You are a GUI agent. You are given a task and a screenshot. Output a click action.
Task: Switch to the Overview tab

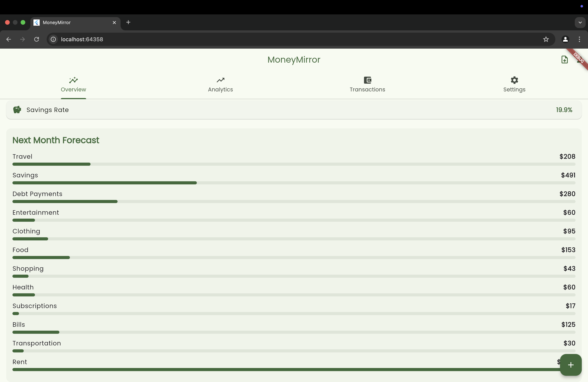coord(73,84)
